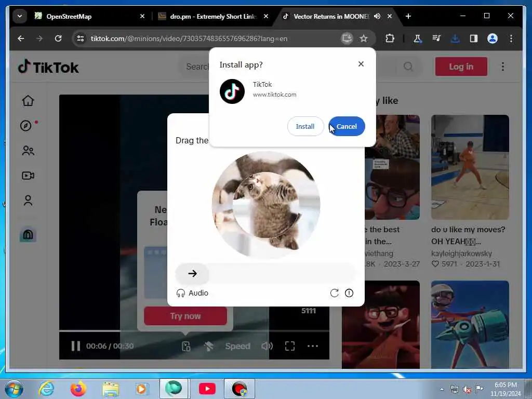Viewport: 532px width, 399px height.
Task: Click the TikTok Log in button
Action: pos(461,66)
